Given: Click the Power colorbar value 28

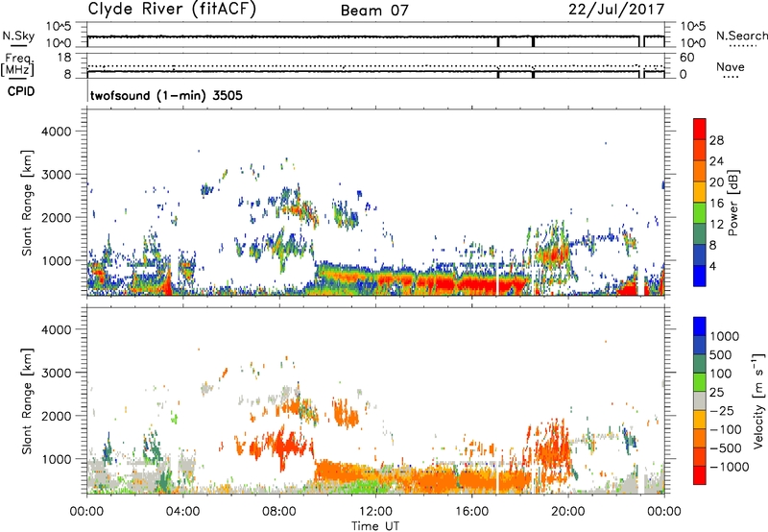Looking at the screenshot, I should tap(716, 140).
